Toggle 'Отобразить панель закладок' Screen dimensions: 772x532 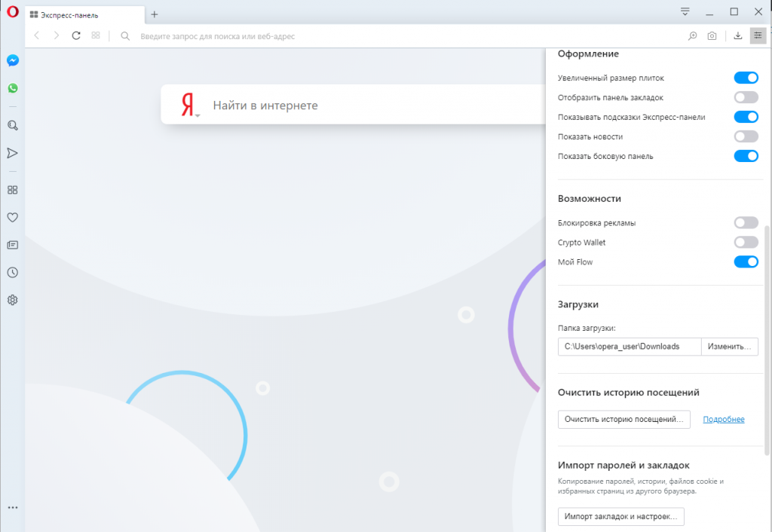pos(746,97)
